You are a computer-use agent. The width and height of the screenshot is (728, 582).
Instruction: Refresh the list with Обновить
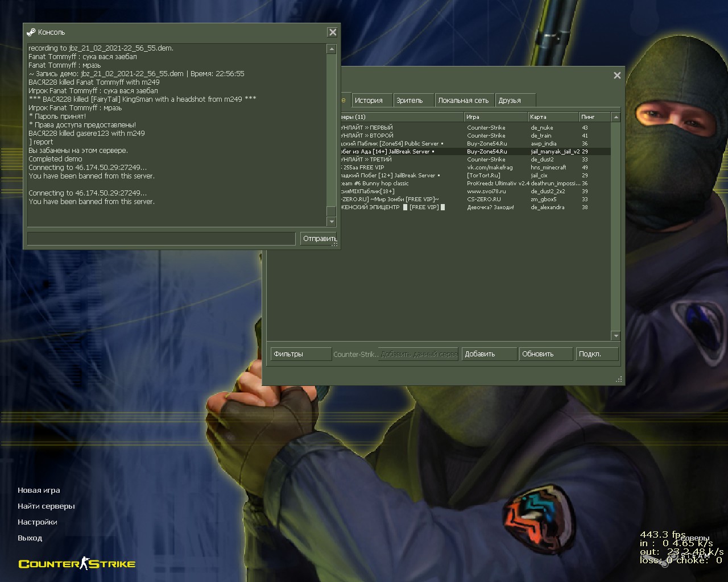tap(546, 354)
